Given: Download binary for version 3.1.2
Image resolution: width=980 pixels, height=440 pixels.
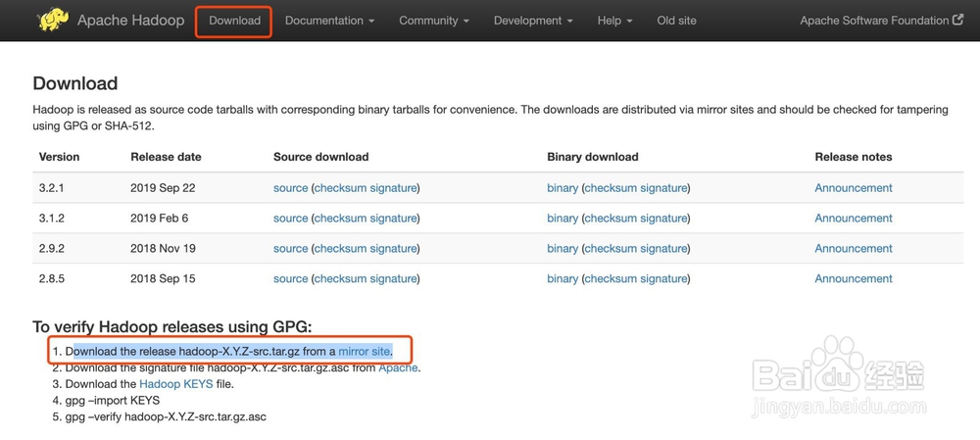Looking at the screenshot, I should pyautogui.click(x=563, y=219).
